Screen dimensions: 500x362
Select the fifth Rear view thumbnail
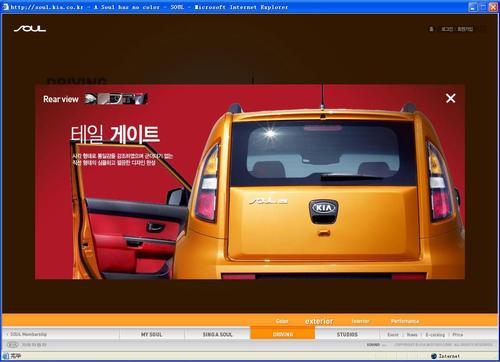tap(140, 99)
